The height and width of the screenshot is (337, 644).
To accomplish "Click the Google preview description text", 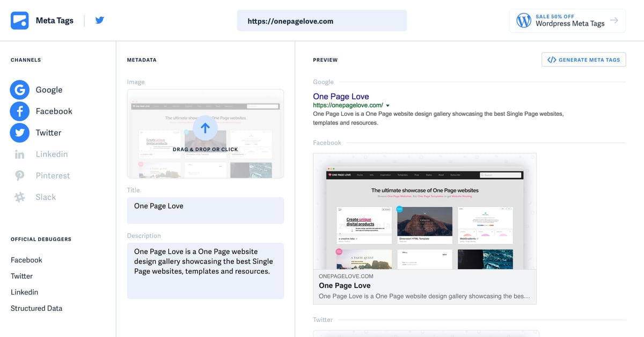I will tap(438, 119).
